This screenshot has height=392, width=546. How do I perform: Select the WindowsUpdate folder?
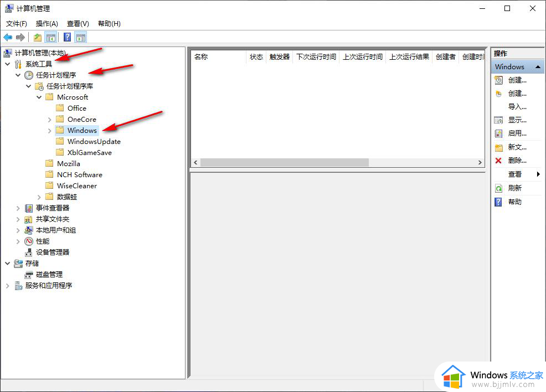pyautogui.click(x=94, y=142)
